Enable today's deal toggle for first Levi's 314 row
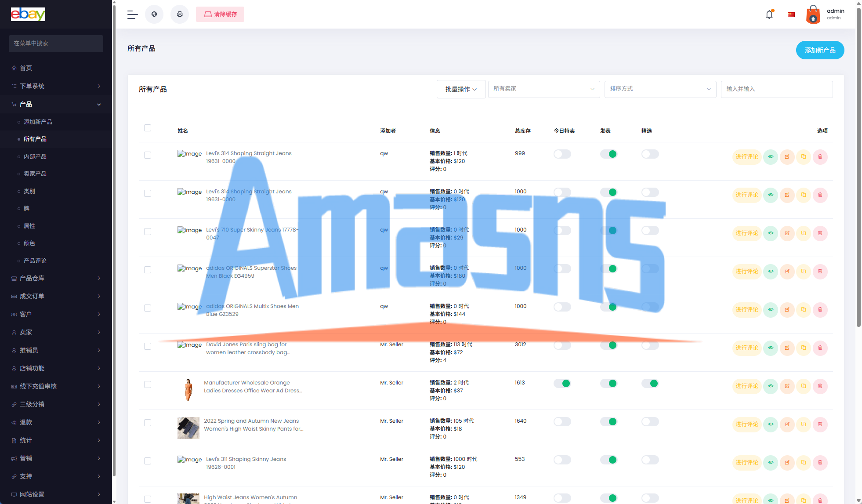This screenshot has width=862, height=504. pos(562,154)
